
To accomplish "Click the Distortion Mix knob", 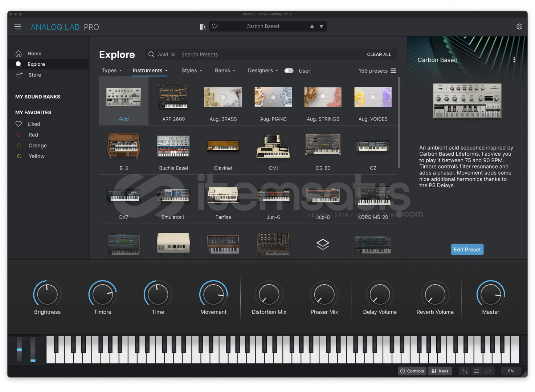I will [x=269, y=294].
